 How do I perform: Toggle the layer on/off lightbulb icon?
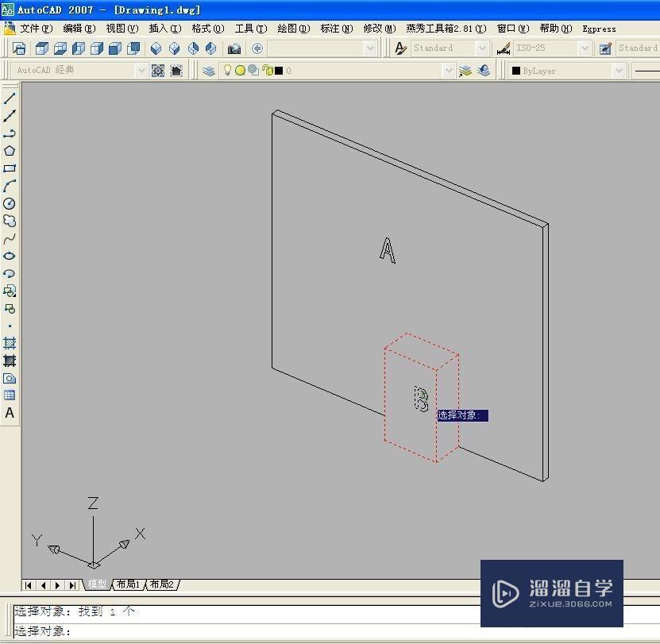click(228, 70)
